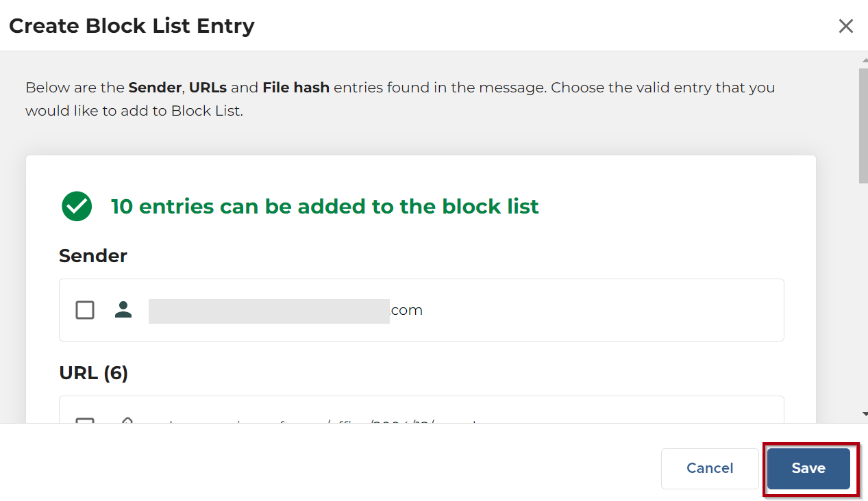Select the first URL entry checkbox

pos(85,420)
